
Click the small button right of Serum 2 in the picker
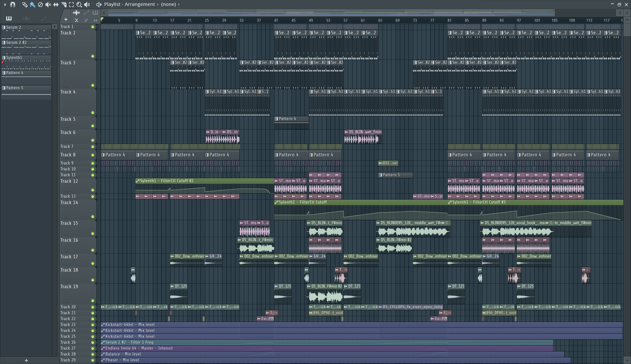(x=55, y=26)
